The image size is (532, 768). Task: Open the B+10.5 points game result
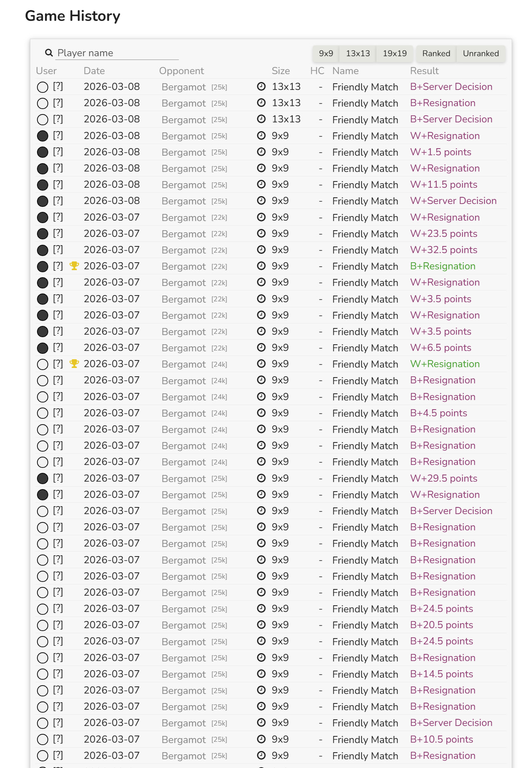point(441,739)
